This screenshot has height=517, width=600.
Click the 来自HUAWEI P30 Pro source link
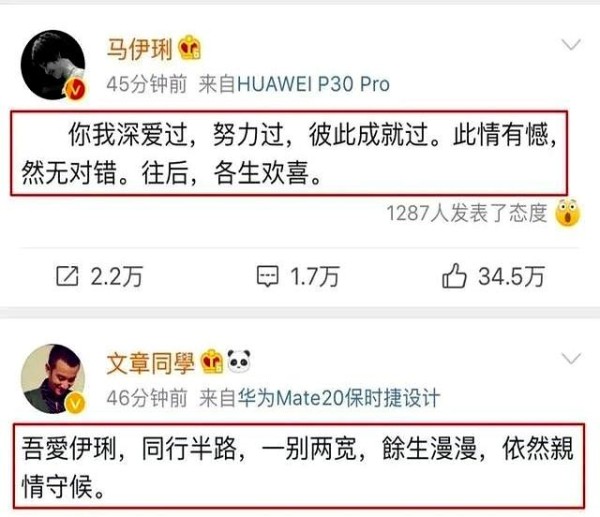click(294, 84)
